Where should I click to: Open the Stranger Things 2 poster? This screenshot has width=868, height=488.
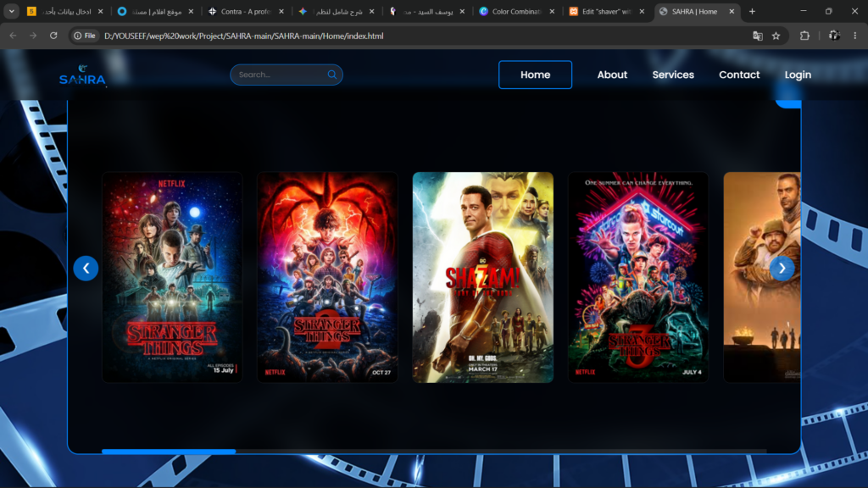click(328, 277)
